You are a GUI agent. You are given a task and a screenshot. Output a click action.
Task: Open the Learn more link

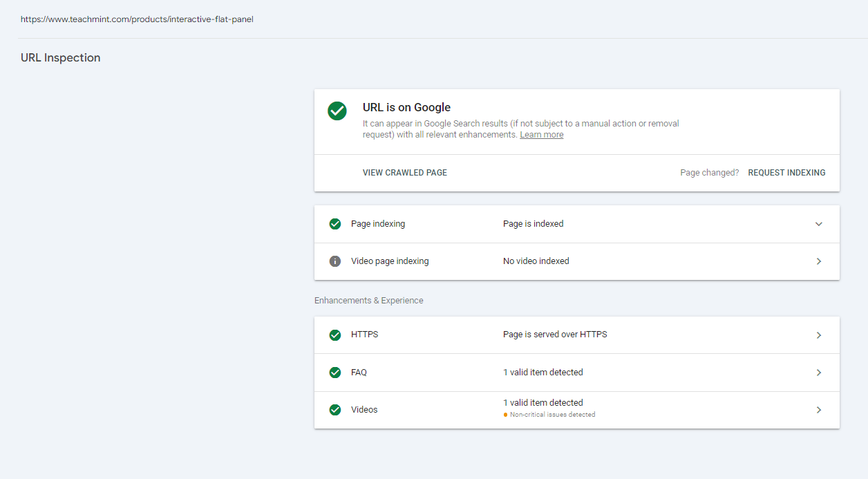541,135
